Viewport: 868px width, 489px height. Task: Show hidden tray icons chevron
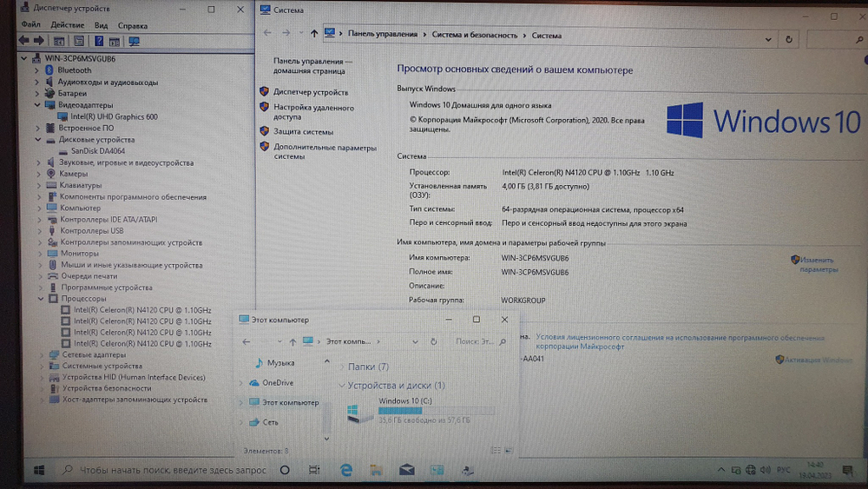click(x=720, y=470)
